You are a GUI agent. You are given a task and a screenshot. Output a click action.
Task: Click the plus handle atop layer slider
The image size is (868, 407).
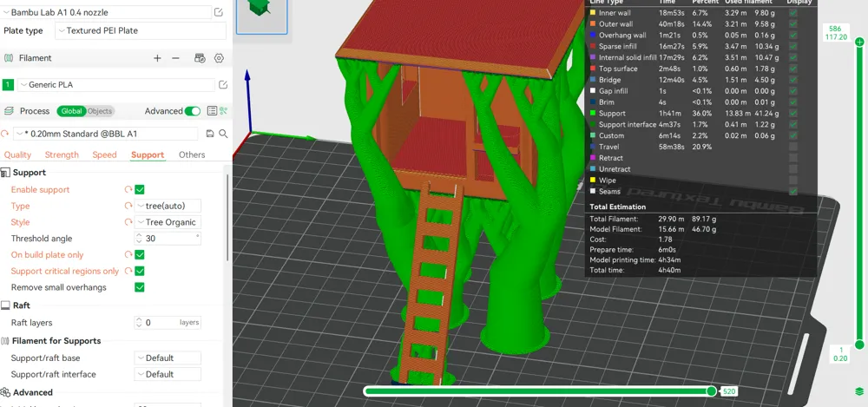point(859,42)
